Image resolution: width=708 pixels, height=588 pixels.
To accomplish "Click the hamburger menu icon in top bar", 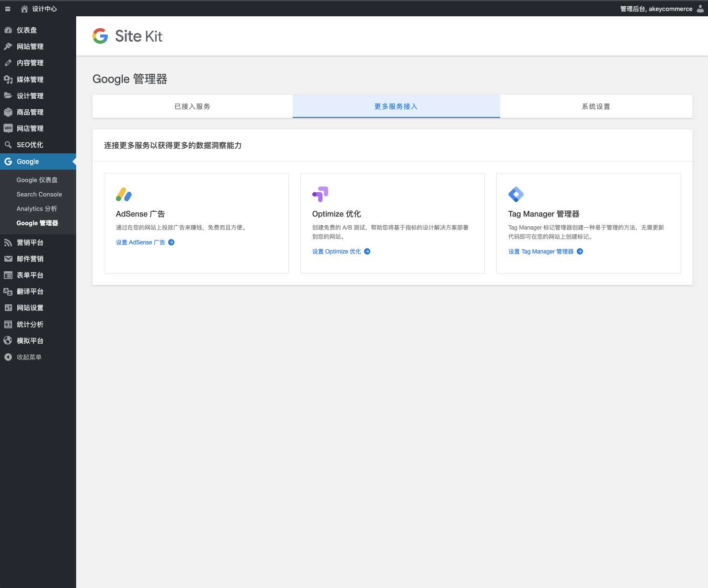I will (8, 9).
